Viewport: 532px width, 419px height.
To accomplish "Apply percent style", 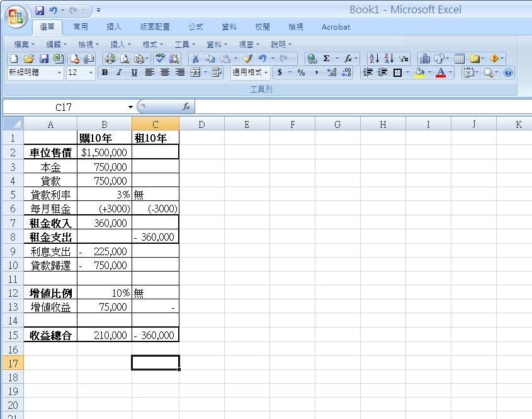I will click(x=301, y=72).
